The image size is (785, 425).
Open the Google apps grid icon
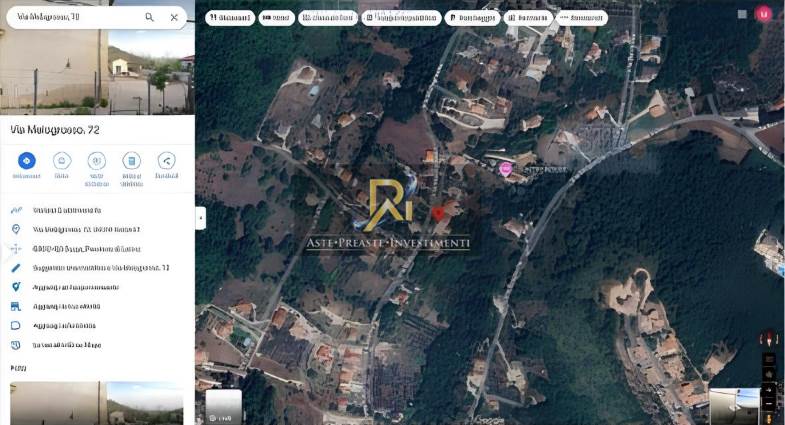point(742,14)
